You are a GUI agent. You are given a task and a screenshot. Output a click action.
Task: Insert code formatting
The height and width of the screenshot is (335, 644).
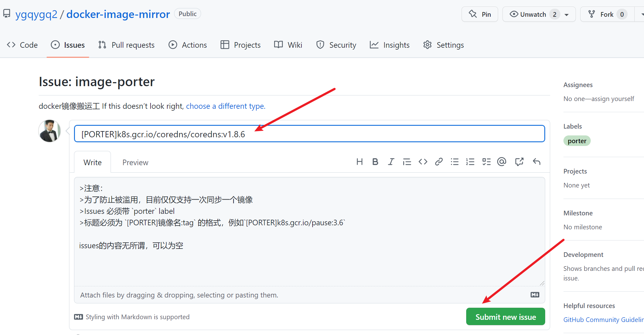click(423, 162)
